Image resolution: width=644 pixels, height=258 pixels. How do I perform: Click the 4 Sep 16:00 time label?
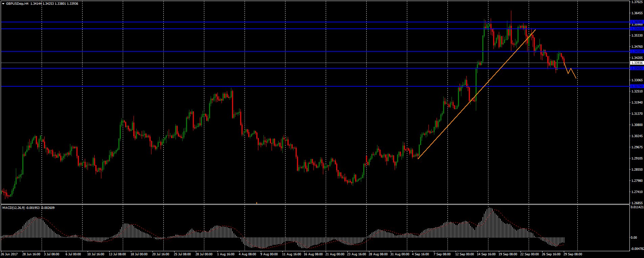pos(420,254)
